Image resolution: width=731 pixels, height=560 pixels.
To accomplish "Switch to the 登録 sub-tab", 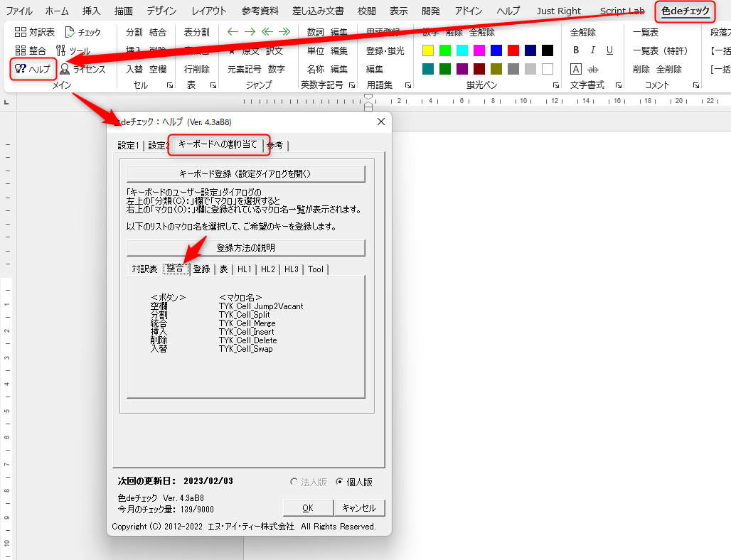I will (201, 269).
